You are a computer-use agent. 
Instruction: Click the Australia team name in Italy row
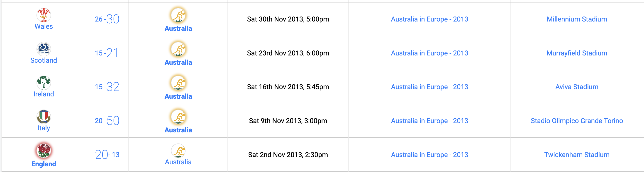point(178,130)
